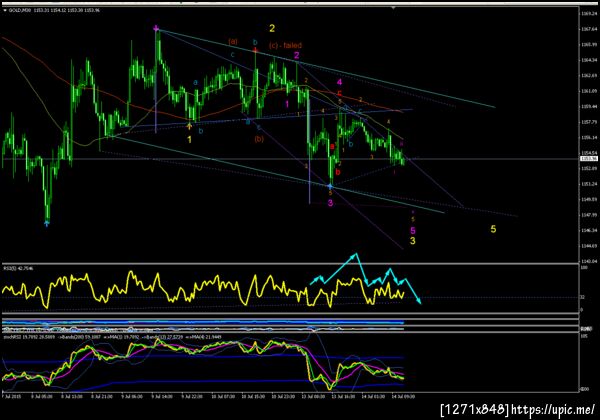Click the 1169.24 price axis label
Screen dimensions: 600x420
pos(589,13)
